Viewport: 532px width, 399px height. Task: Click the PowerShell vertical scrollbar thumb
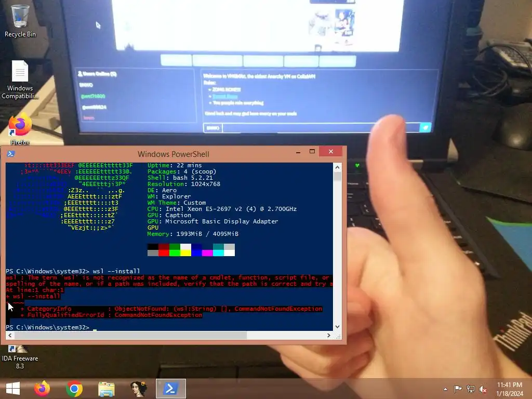click(x=337, y=176)
